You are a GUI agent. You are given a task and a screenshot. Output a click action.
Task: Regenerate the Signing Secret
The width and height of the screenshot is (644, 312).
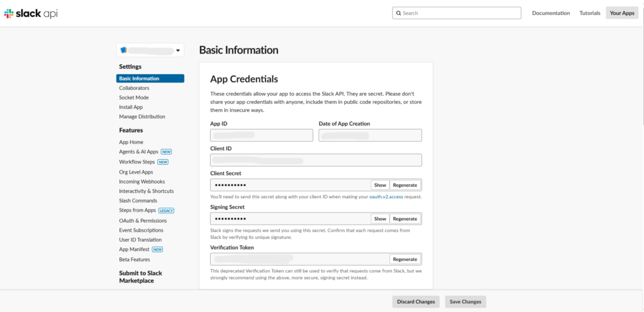404,219
